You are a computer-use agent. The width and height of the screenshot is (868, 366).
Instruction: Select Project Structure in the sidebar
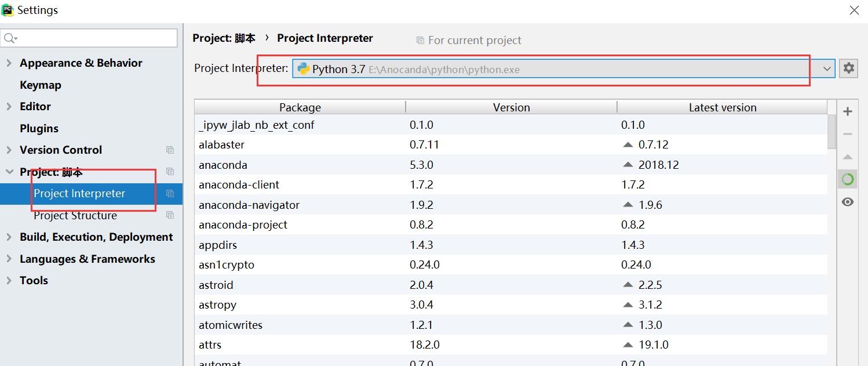coord(75,215)
